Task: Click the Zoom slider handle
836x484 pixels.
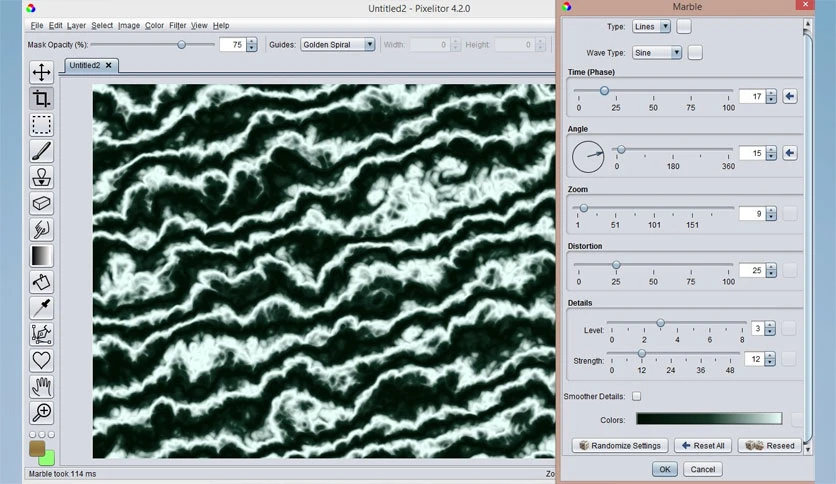Action: click(584, 208)
